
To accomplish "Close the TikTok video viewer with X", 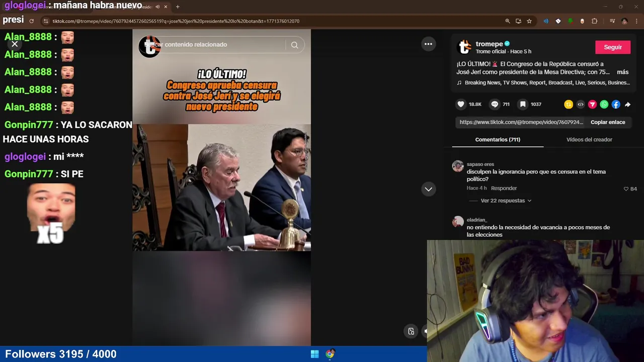I will (15, 44).
